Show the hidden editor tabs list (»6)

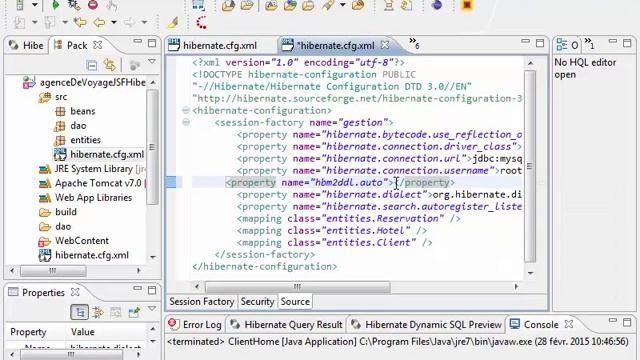click(414, 43)
